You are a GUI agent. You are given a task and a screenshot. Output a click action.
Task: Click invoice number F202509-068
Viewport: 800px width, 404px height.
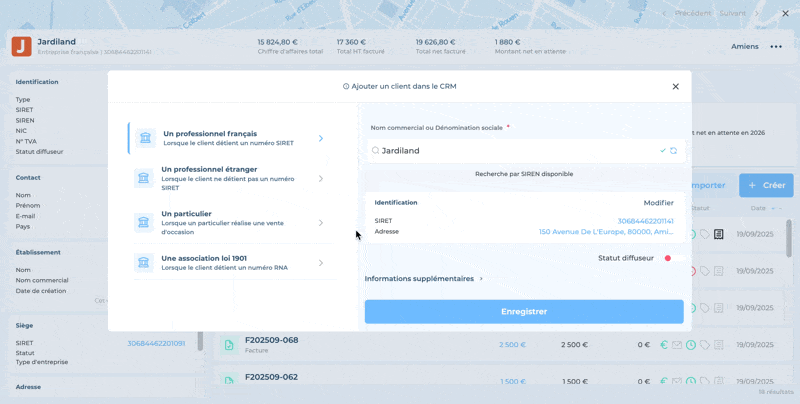pyautogui.click(x=271, y=340)
